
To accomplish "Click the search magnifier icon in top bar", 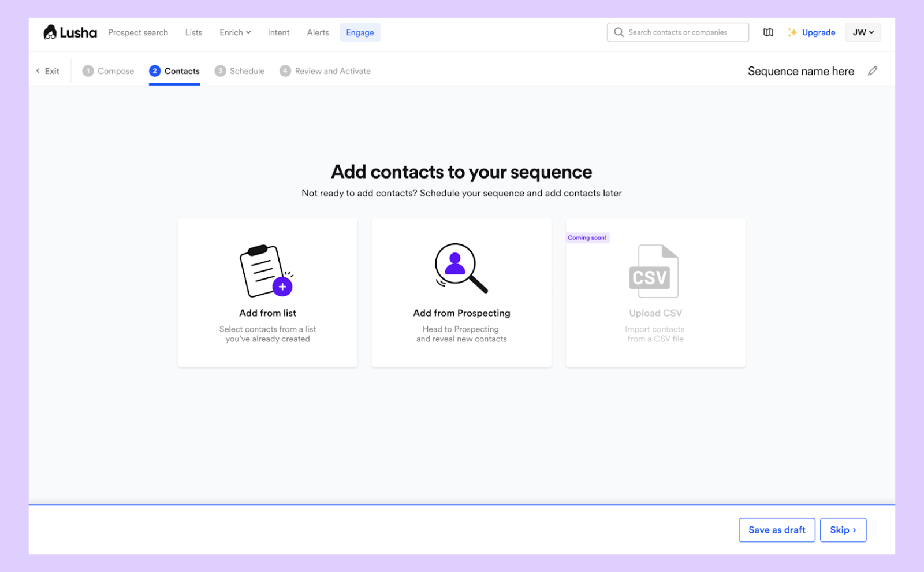I will [x=619, y=32].
